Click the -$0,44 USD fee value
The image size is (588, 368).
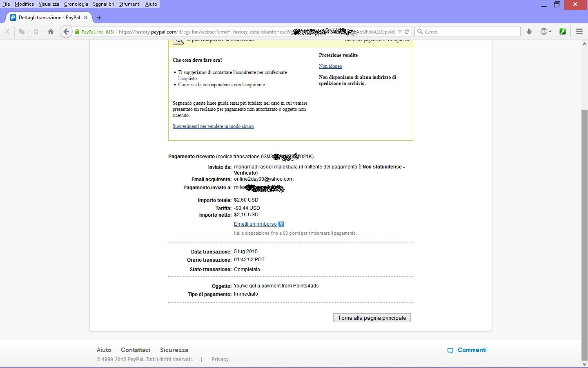pos(247,208)
